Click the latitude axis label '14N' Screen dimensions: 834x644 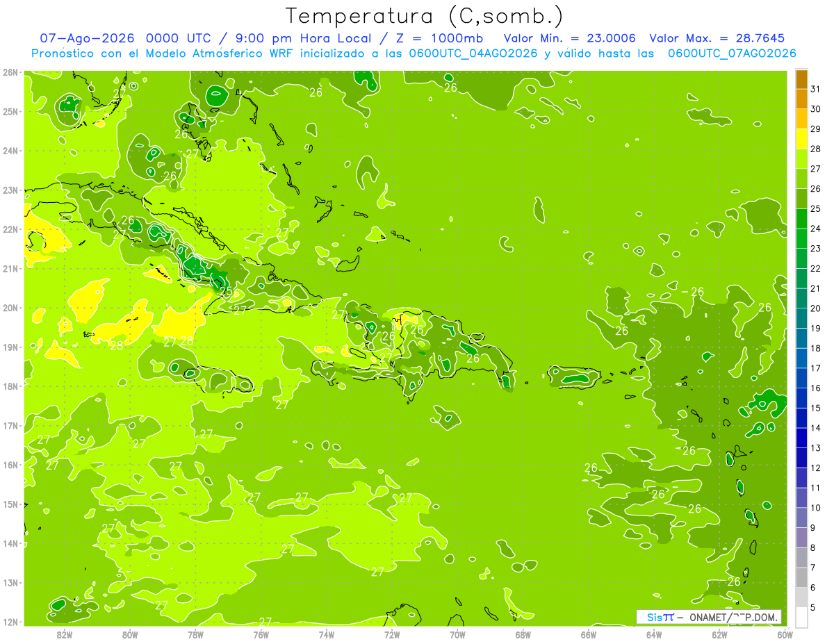click(10, 543)
